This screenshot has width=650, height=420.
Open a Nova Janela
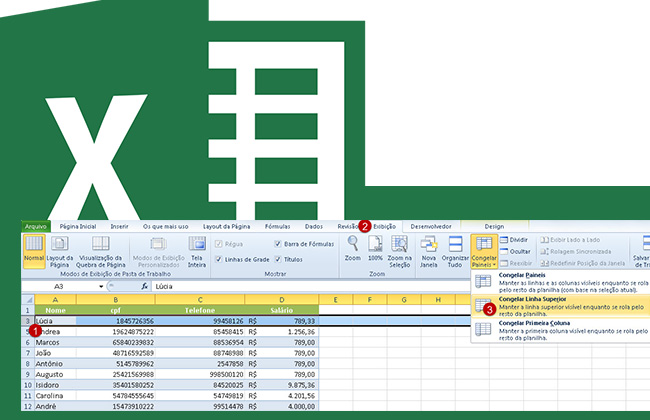point(429,252)
